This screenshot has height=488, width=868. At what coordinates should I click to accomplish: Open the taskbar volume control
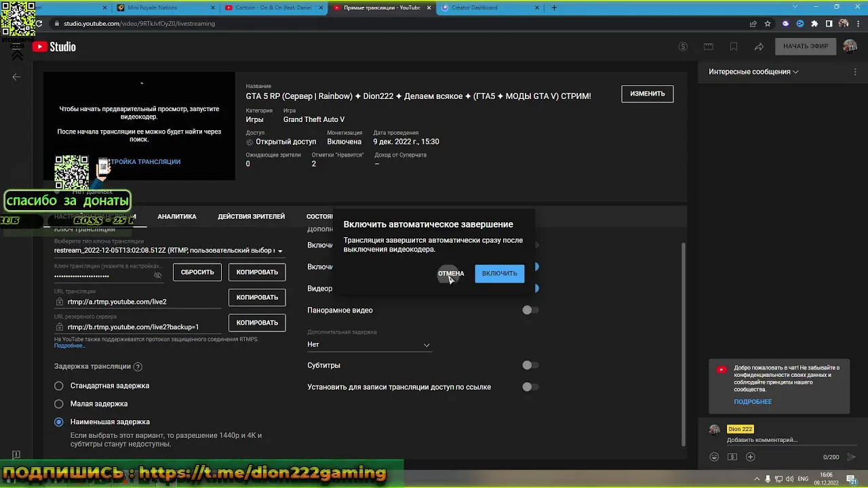(791, 479)
